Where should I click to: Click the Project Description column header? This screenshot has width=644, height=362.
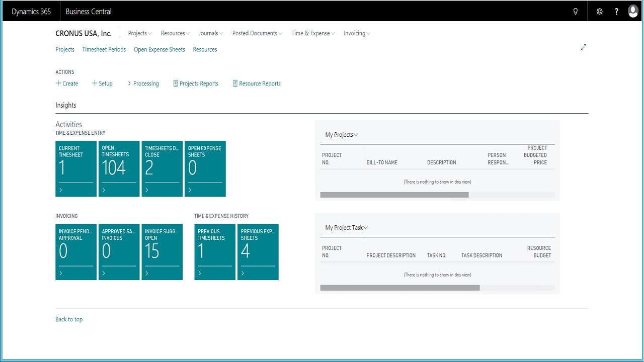pos(391,255)
